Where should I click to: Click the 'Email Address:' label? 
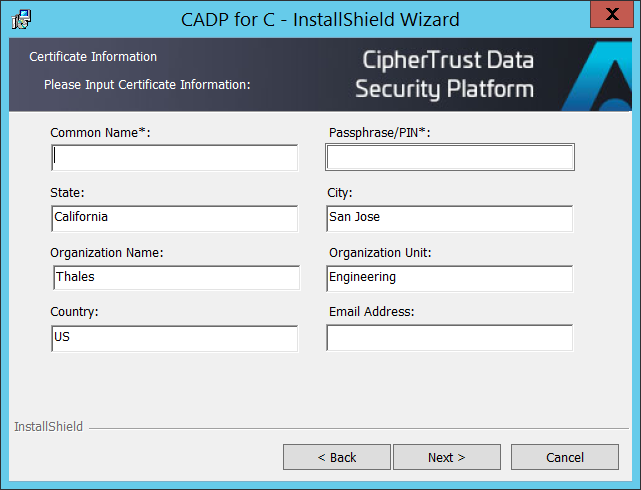(371, 312)
